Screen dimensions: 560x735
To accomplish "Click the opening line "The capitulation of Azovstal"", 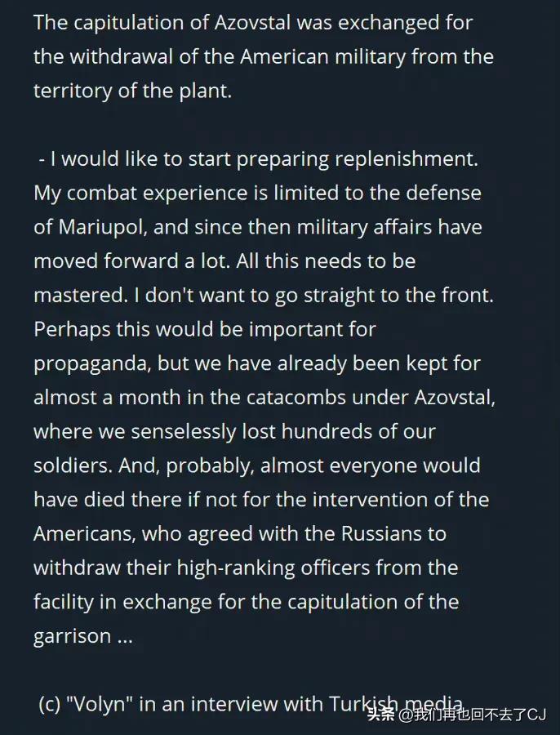I will (162, 23).
